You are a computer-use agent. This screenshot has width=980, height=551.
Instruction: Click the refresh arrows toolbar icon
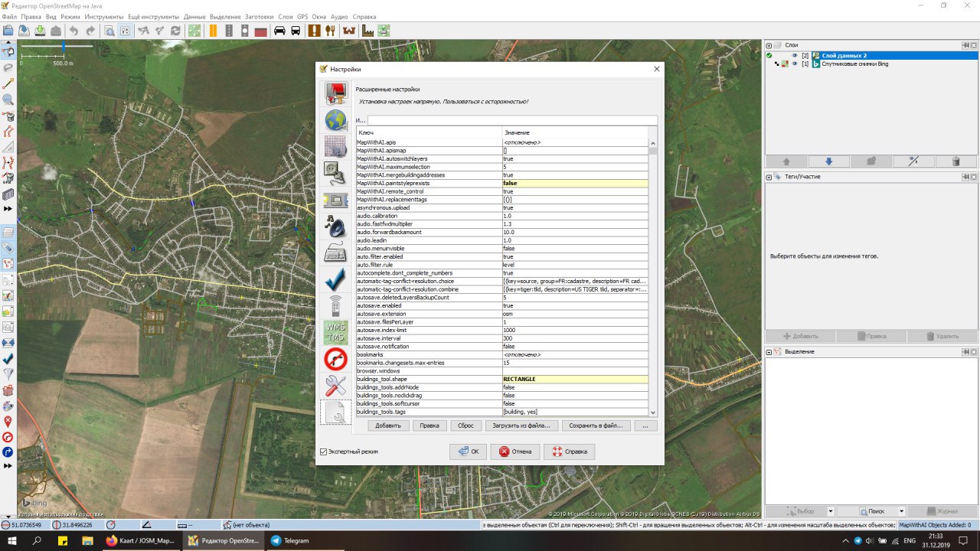(x=175, y=31)
